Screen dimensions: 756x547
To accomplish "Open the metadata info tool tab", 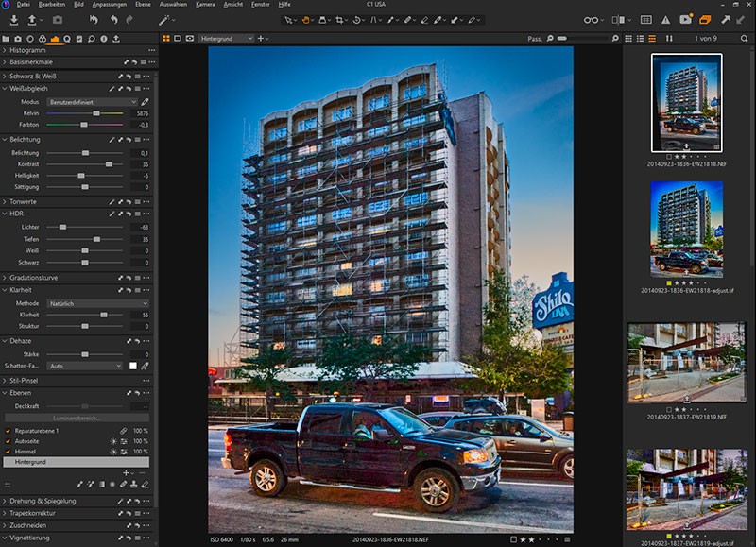I will [104, 39].
